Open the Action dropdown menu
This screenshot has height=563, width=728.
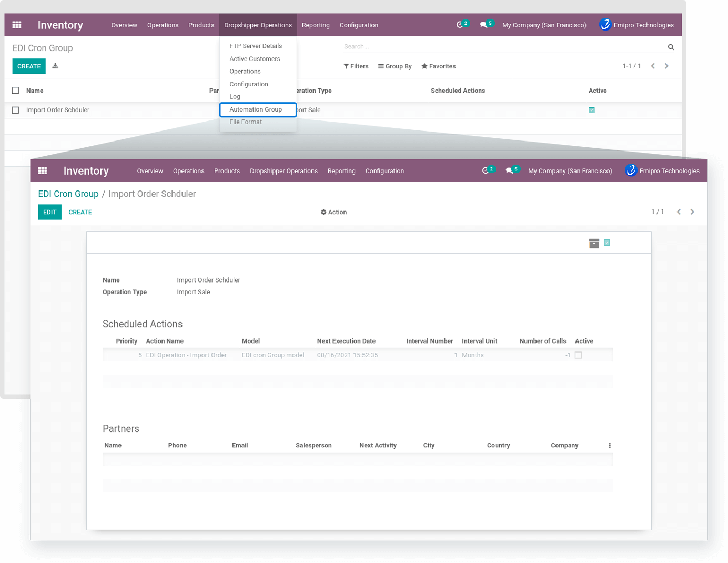coord(333,212)
